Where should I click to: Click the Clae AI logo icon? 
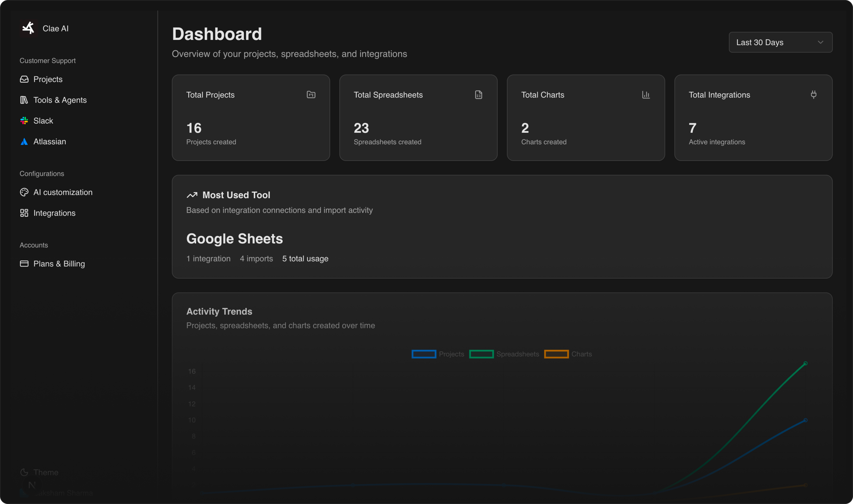28,28
